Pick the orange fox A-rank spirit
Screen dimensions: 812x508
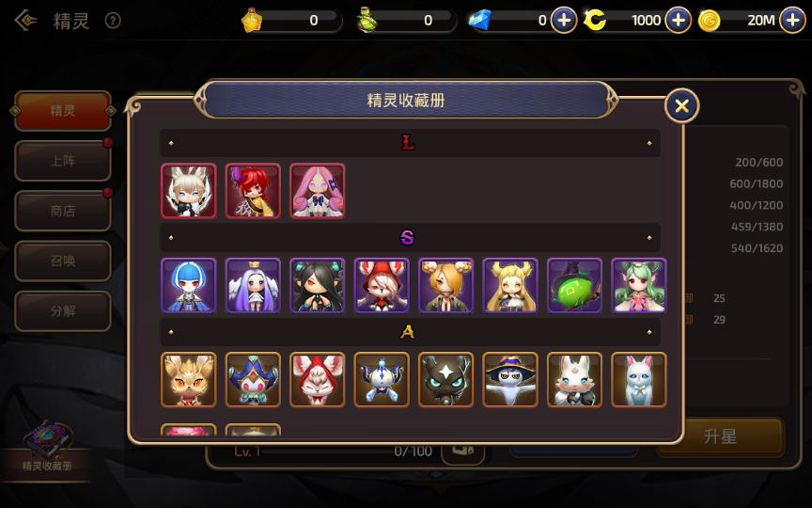(x=189, y=380)
